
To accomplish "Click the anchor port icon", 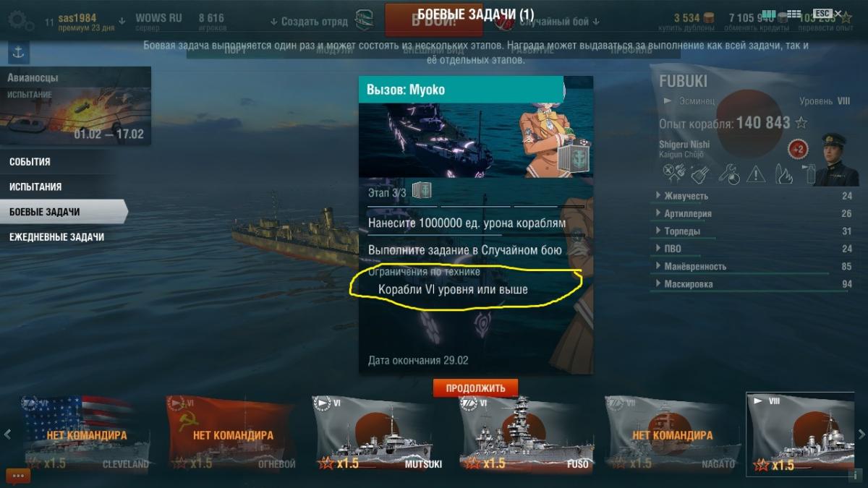I will click(19, 52).
